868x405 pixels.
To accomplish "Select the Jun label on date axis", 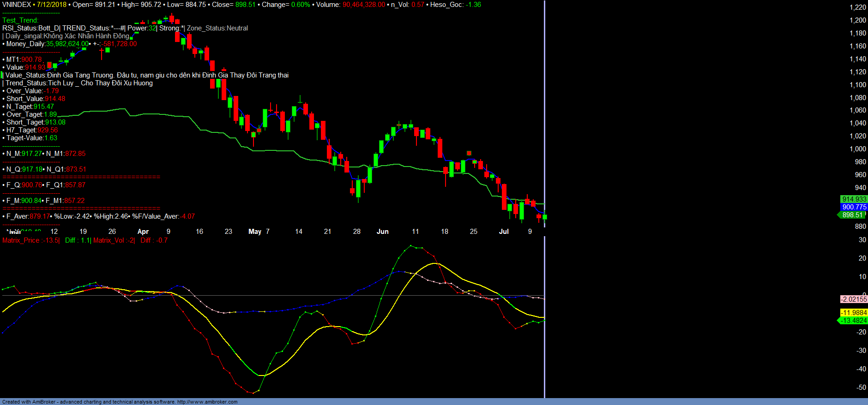I will click(383, 232).
